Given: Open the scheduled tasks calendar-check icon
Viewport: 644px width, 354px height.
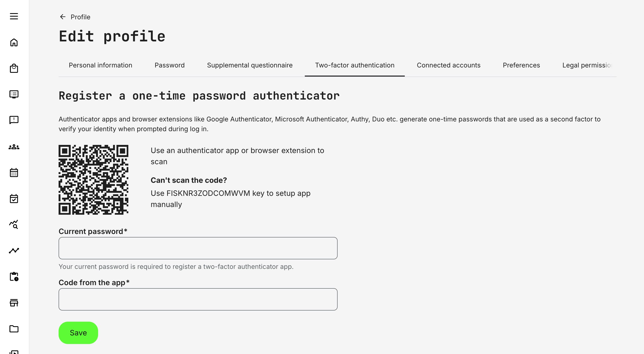Looking at the screenshot, I should pos(14,199).
